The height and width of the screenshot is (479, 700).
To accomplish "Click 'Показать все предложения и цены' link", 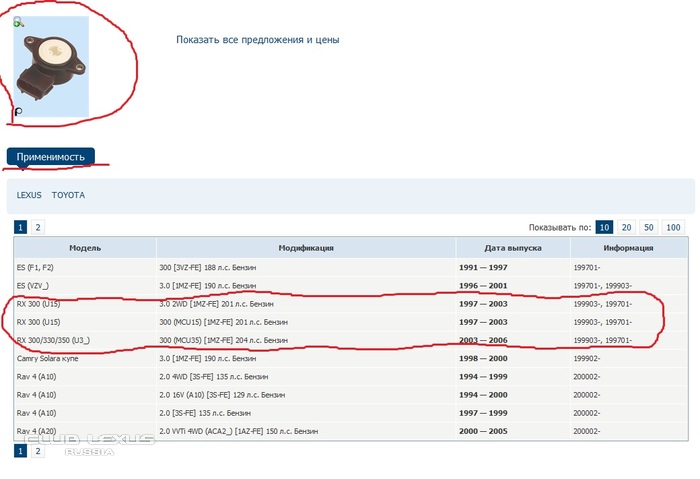I will 257,40.
